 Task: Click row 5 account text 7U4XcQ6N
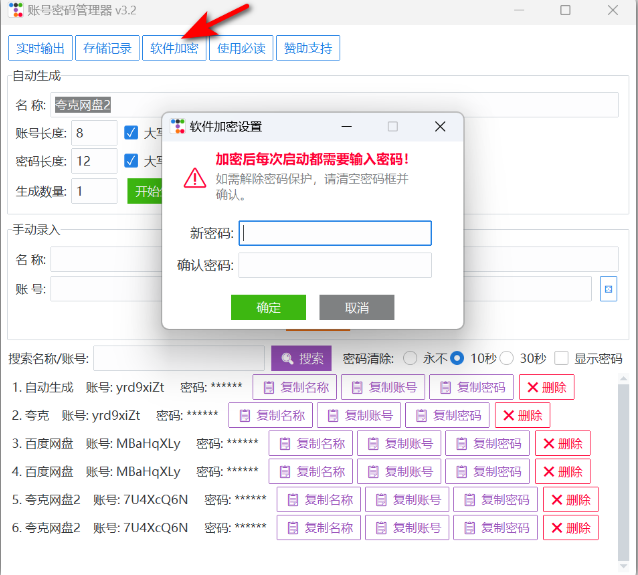(156, 500)
